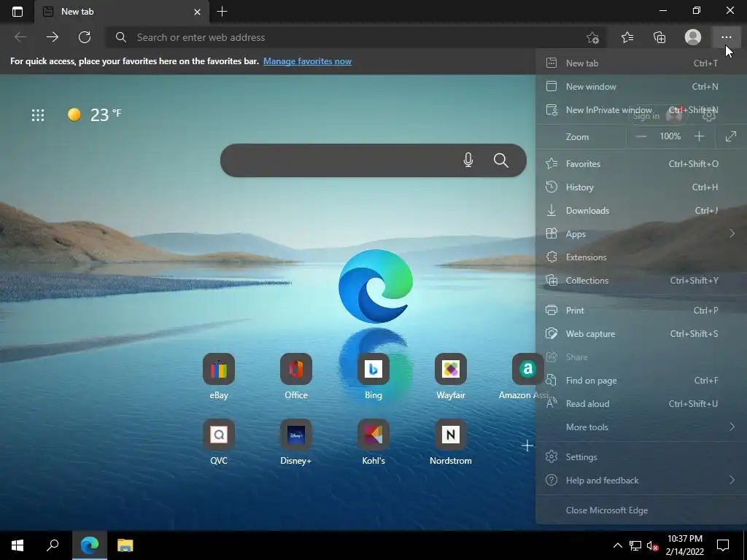Viewport: 747px width, 560px height.
Task: Open History from the menu
Action: [x=641, y=187]
